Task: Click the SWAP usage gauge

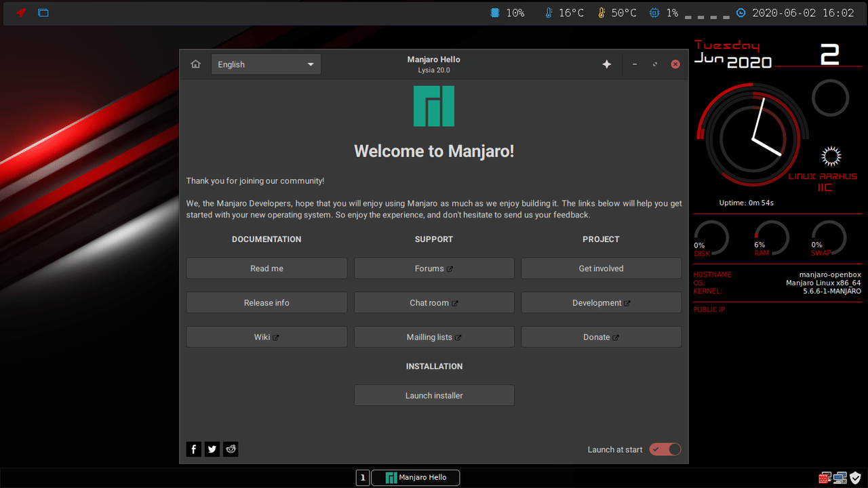Action: pos(829,239)
